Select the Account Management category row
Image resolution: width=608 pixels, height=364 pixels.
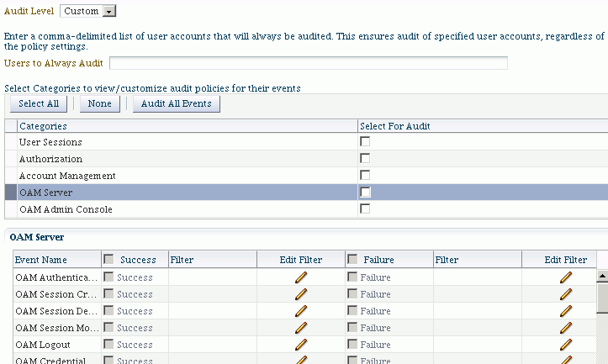306,176
